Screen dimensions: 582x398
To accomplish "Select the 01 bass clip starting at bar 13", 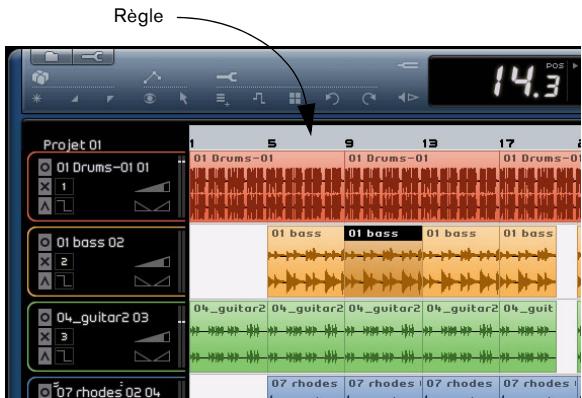I will pyautogui.click(x=461, y=261).
